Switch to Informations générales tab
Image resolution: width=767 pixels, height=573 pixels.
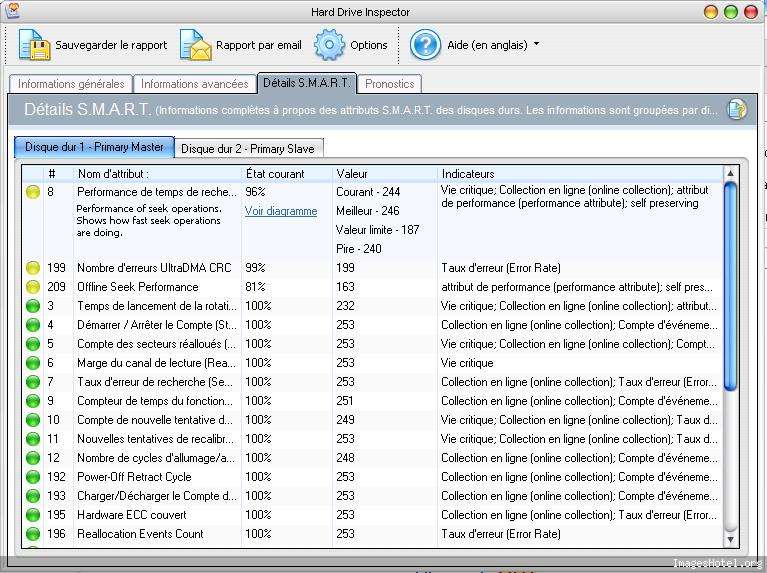point(71,84)
